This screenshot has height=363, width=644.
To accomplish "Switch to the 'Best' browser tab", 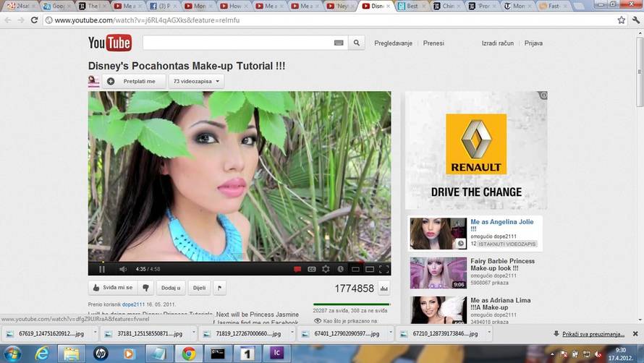I will pyautogui.click(x=412, y=7).
